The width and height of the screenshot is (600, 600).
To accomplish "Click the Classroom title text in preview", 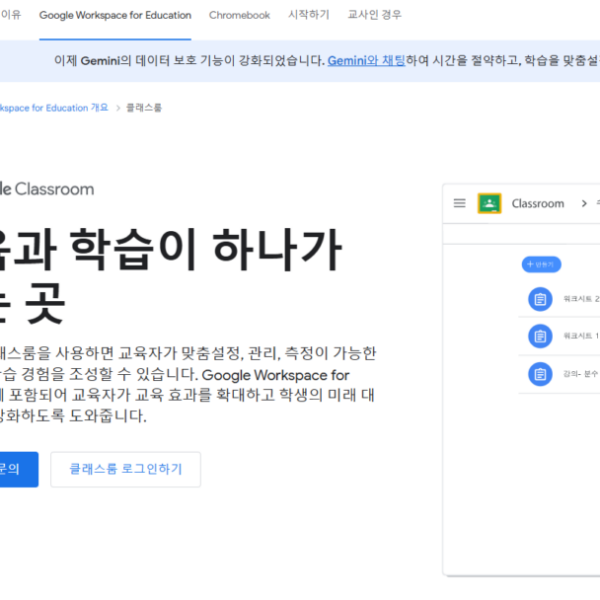I will [538, 204].
